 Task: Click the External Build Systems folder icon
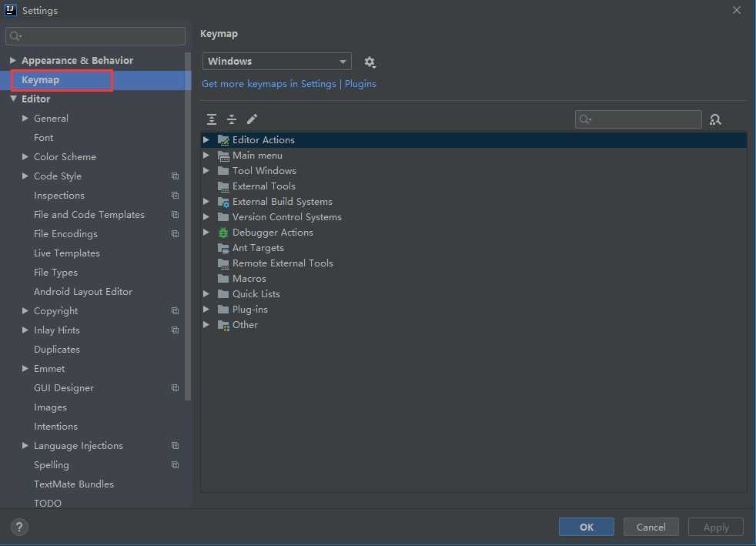click(223, 202)
